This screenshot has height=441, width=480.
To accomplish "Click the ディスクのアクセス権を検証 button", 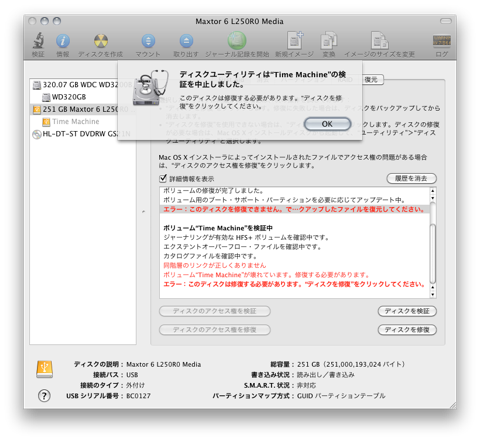I will click(x=215, y=311).
